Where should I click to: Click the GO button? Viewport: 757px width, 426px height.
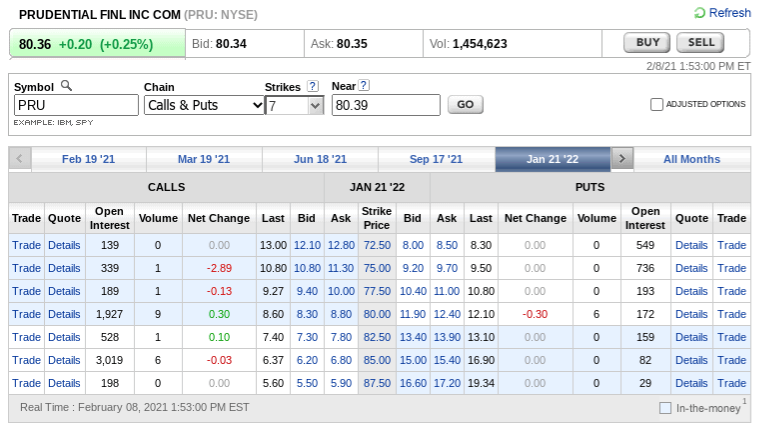pyautogui.click(x=465, y=104)
